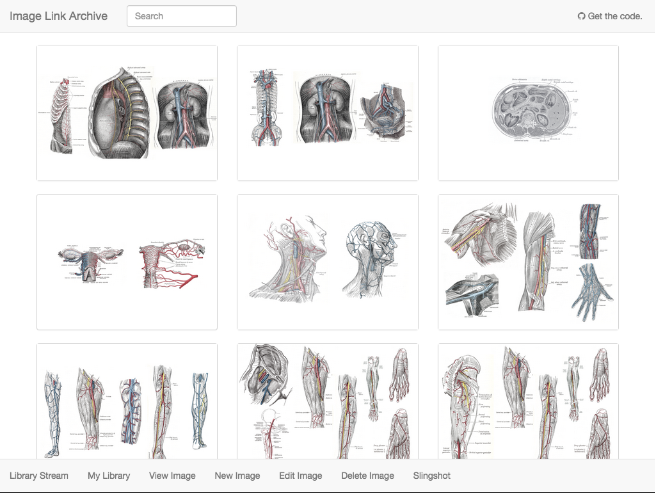
Task: Open the bottom-right hip and leg arteries thumbnail
Action: pyautogui.click(x=528, y=402)
